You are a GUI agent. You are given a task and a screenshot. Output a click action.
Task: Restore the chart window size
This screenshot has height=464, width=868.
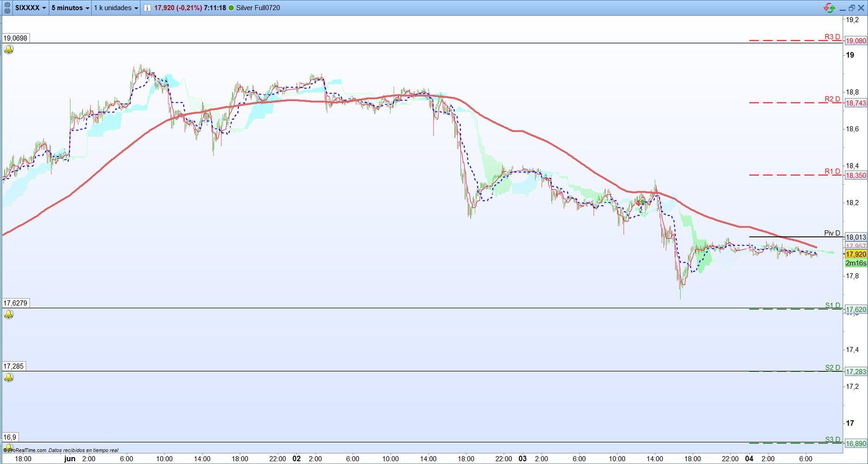pyautogui.click(x=852, y=8)
